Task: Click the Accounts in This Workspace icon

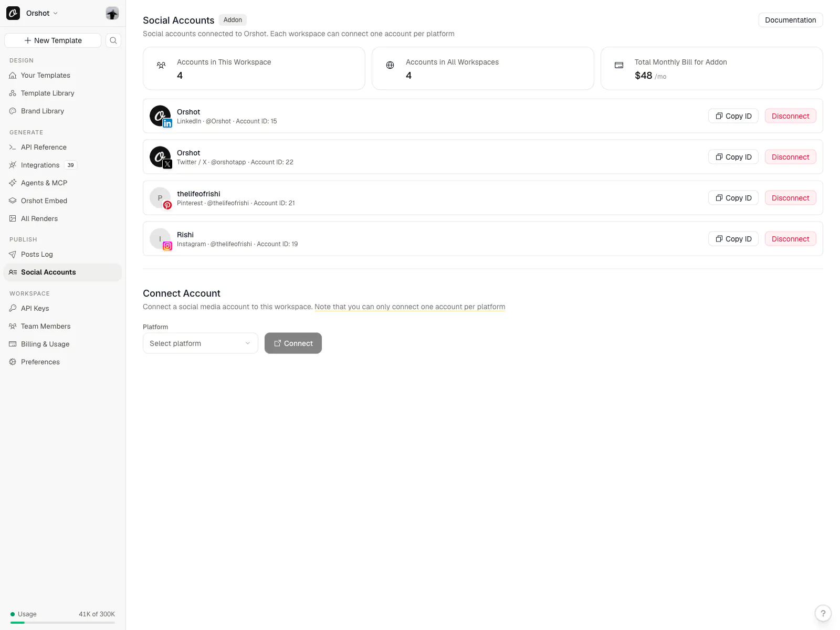Action: [x=161, y=65]
